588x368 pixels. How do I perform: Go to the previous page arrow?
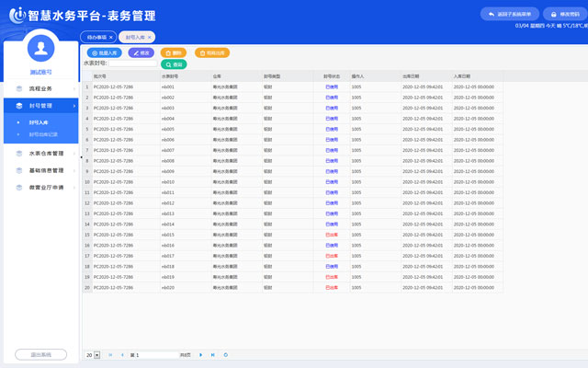(122, 354)
